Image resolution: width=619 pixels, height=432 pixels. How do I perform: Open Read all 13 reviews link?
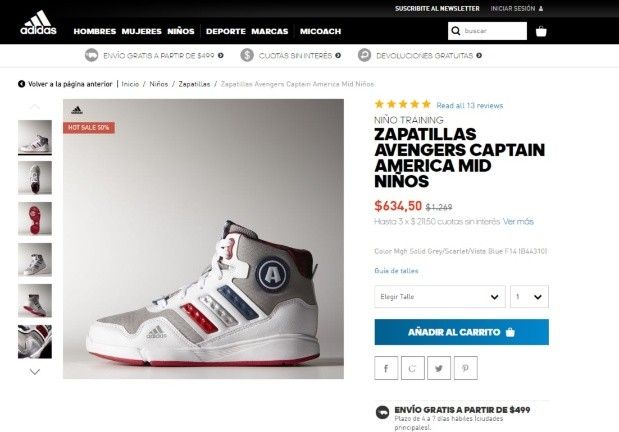pos(469,105)
